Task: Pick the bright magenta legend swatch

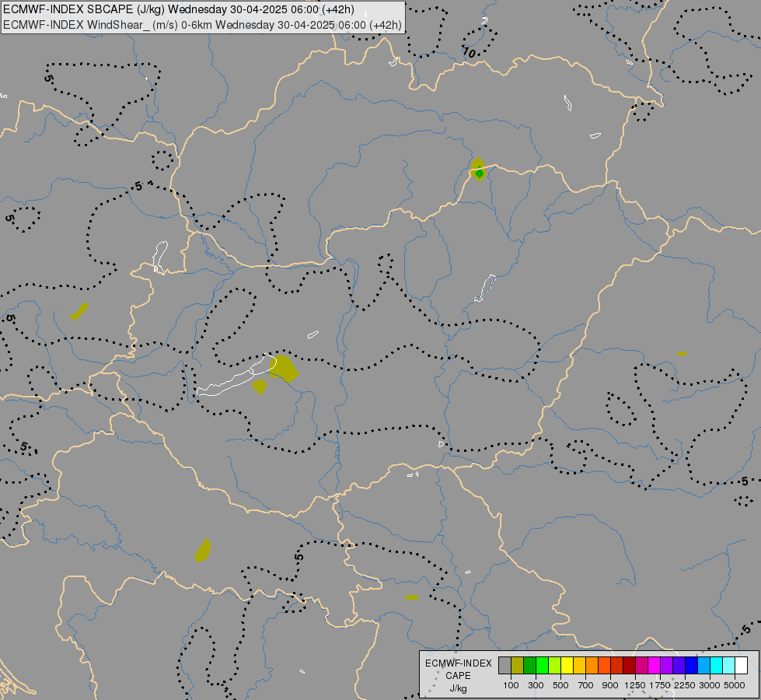Action: (x=655, y=665)
